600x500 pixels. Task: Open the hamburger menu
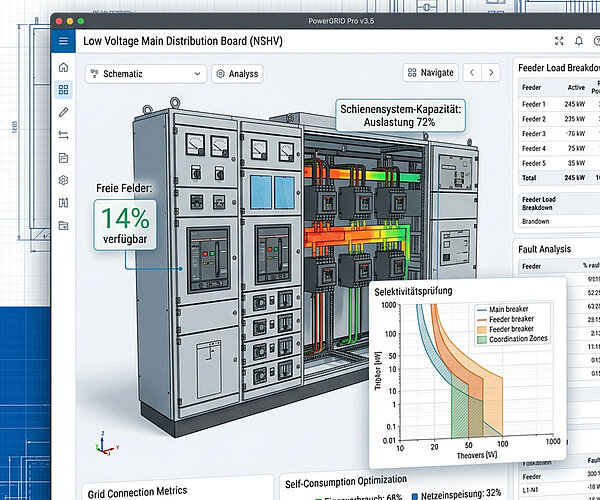click(x=64, y=41)
